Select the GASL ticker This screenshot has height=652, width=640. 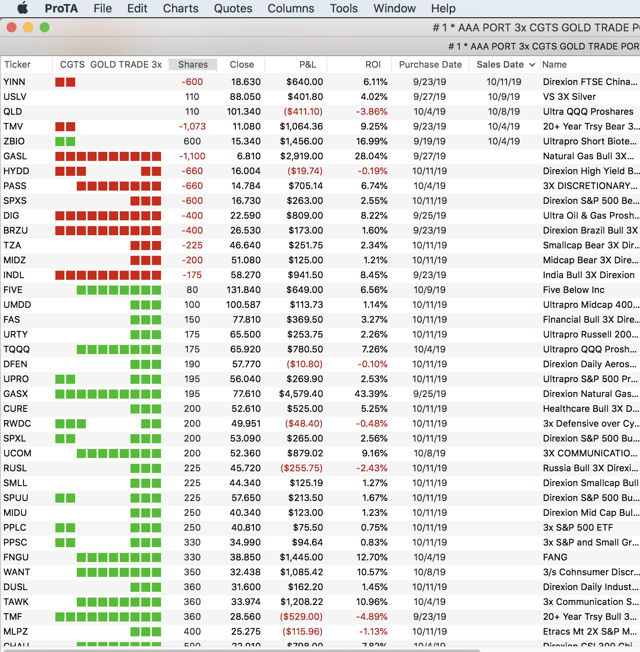pyautogui.click(x=15, y=156)
